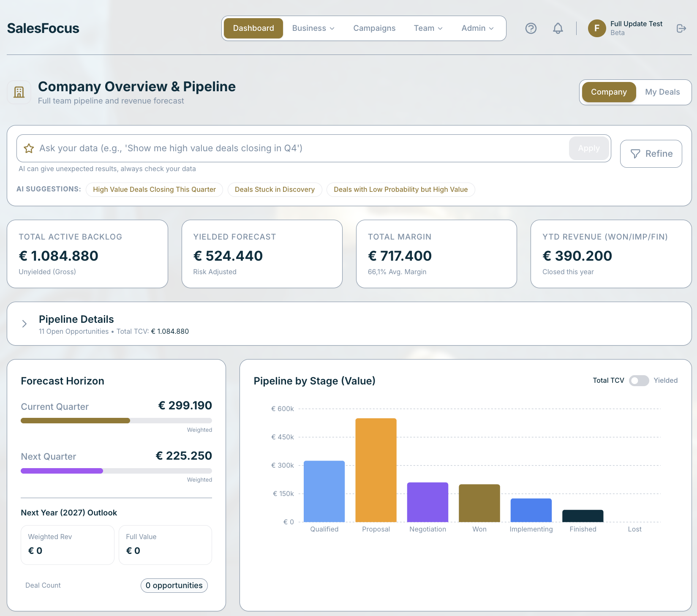
Task: Click the Apply button
Action: (589, 148)
